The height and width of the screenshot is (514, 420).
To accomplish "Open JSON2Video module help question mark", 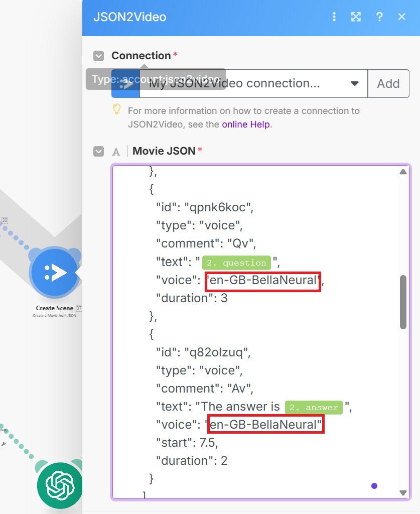I will [x=379, y=17].
